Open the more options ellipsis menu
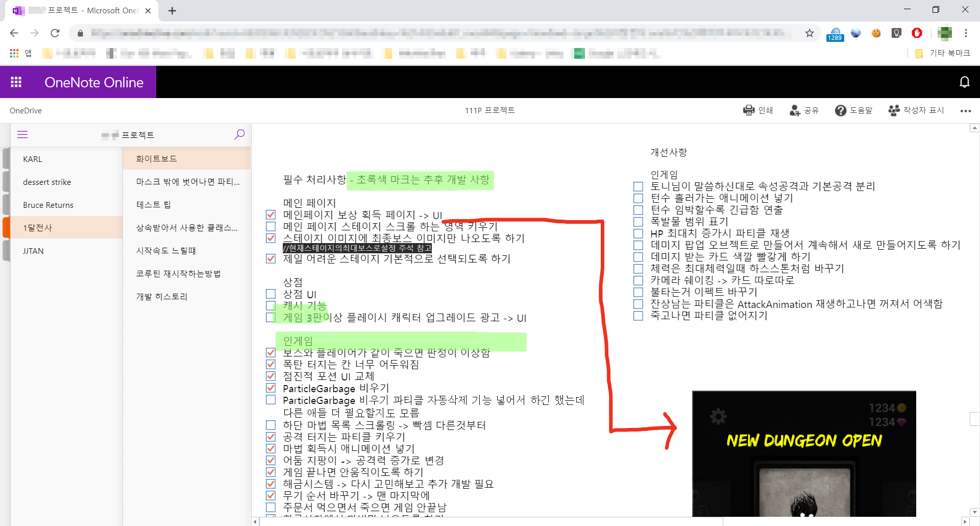 tap(965, 111)
